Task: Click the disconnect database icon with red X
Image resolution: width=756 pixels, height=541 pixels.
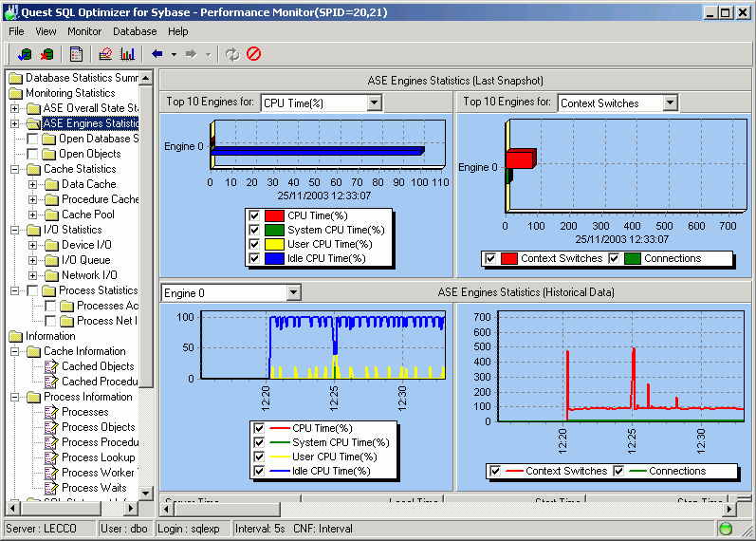Action: click(x=46, y=54)
